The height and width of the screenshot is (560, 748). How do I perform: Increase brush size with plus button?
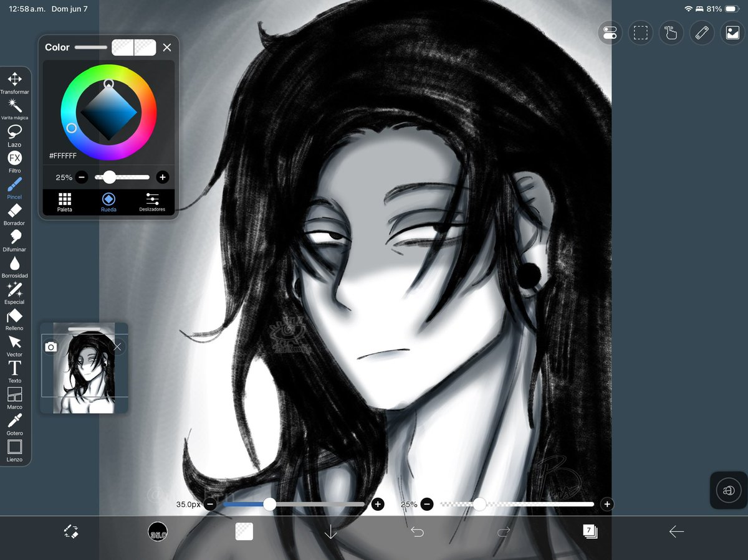point(378,504)
